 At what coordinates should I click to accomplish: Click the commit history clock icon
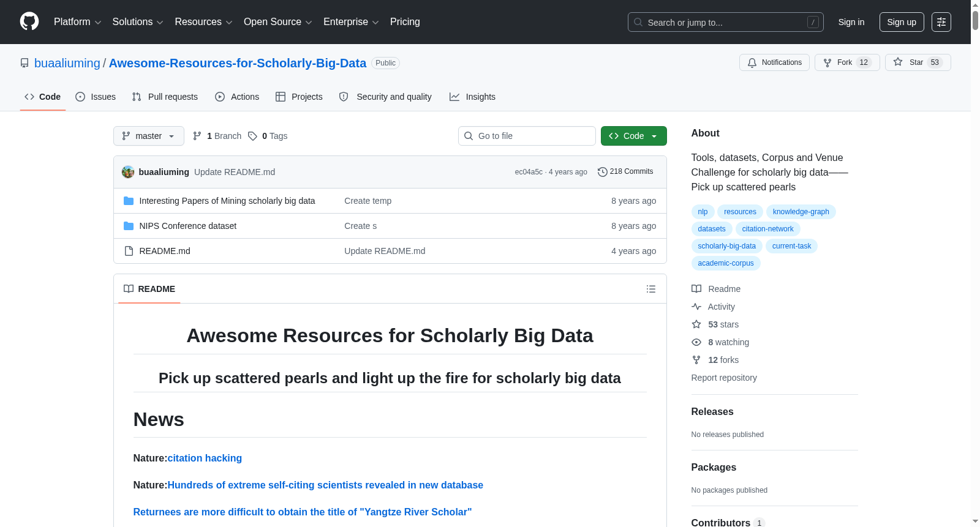(x=603, y=172)
